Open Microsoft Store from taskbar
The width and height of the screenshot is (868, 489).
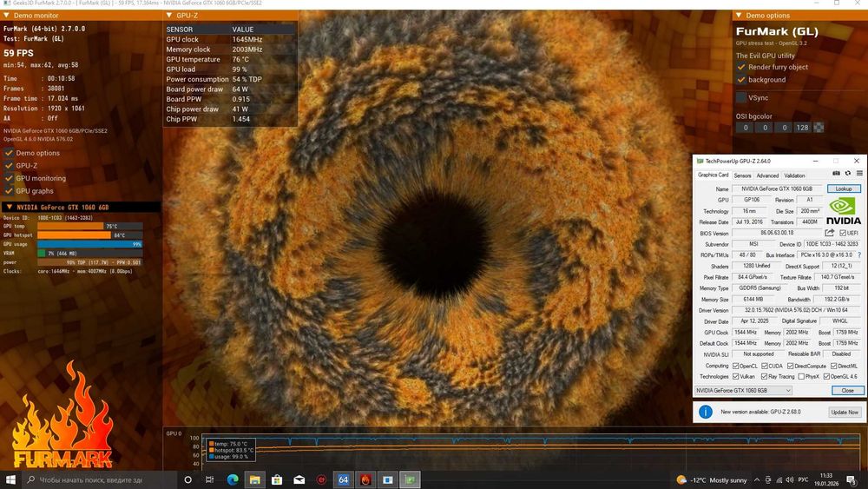[277, 479]
